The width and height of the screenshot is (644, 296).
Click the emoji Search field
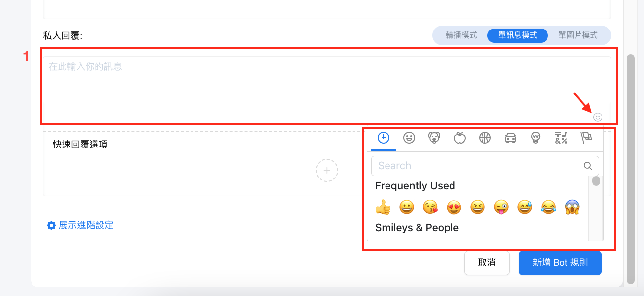point(478,166)
